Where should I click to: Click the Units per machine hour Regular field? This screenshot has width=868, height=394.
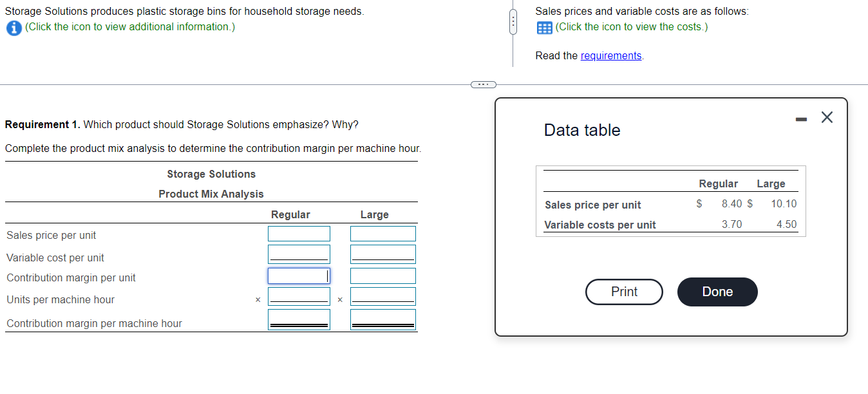[299, 296]
